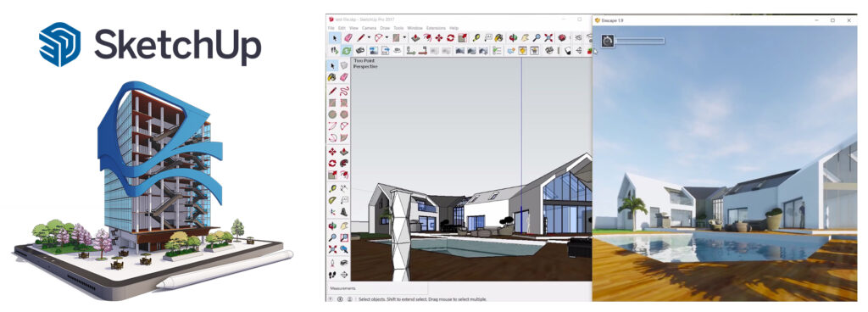Choose the Push/Pull tool in top toolbar

tap(415, 37)
